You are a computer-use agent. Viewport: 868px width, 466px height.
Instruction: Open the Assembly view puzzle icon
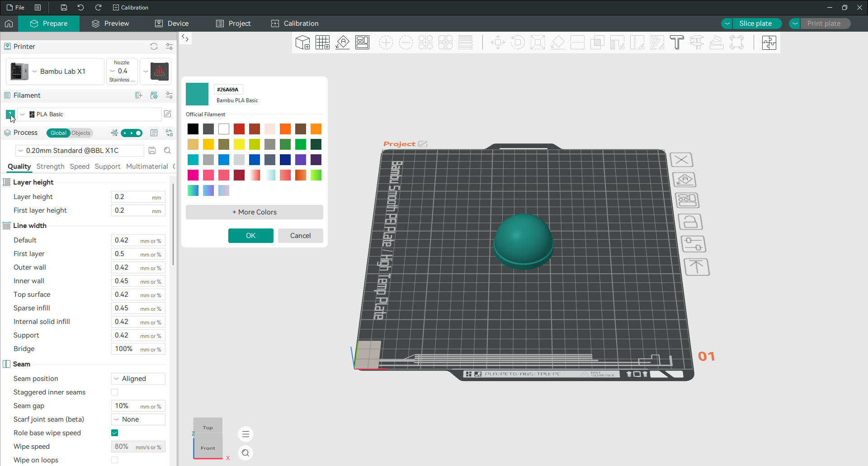coord(769,43)
